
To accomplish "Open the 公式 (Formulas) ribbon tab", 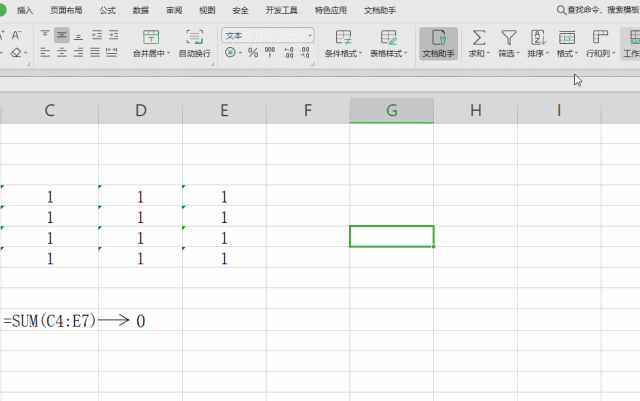I will pyautogui.click(x=107, y=10).
